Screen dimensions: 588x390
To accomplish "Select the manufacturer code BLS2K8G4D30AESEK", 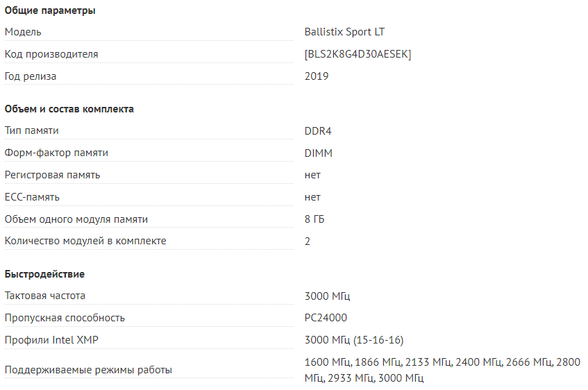I will coord(358,54).
